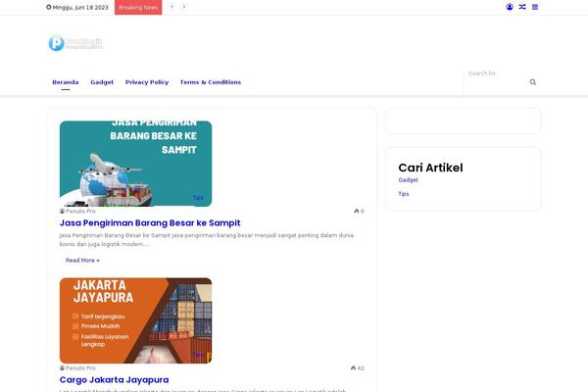Click the Cari Artikel heading

pos(430,168)
